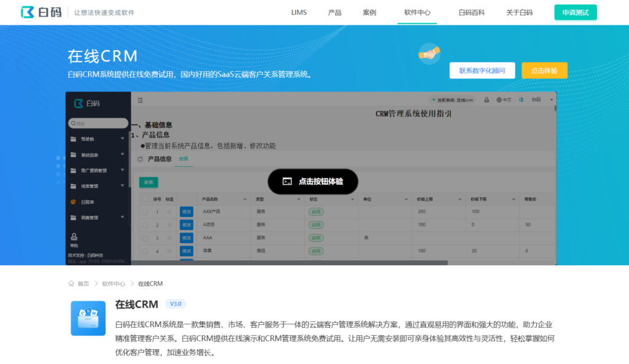629x364 pixels.
Task: Check the checkbox for row 1 AXX产品
Action: [x=145, y=212]
